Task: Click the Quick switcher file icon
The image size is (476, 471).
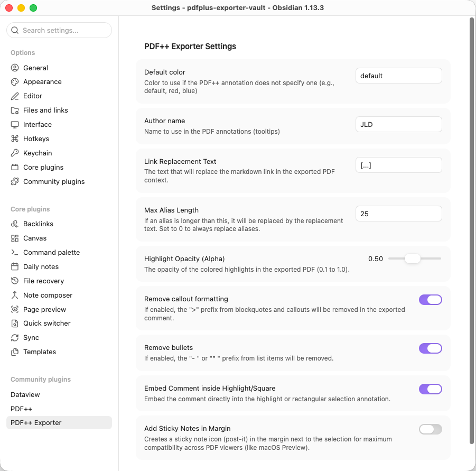Action: tap(15, 324)
